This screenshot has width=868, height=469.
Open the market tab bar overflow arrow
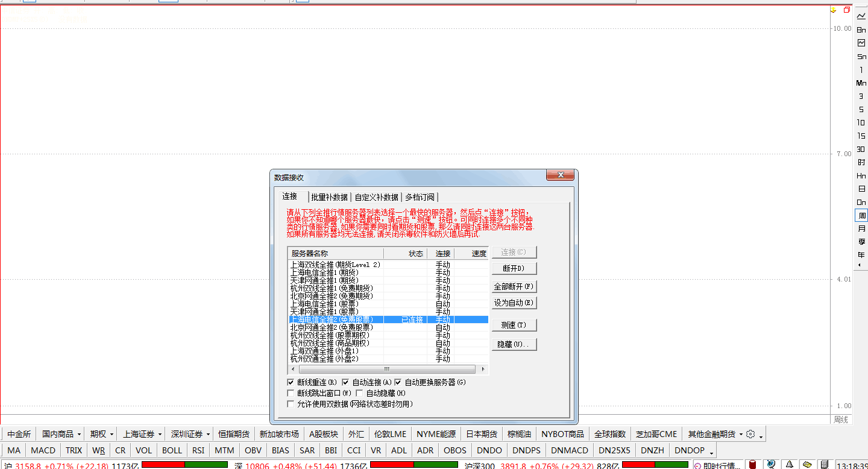761,436
